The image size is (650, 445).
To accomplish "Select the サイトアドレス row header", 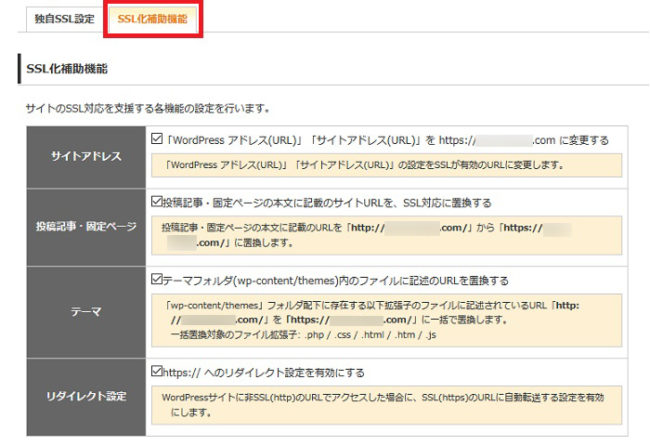I will click(86, 157).
